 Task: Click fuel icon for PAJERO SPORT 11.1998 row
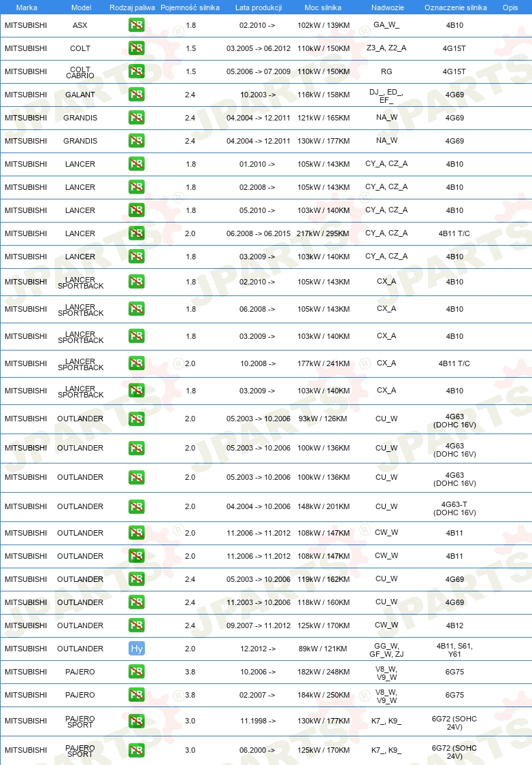click(137, 721)
